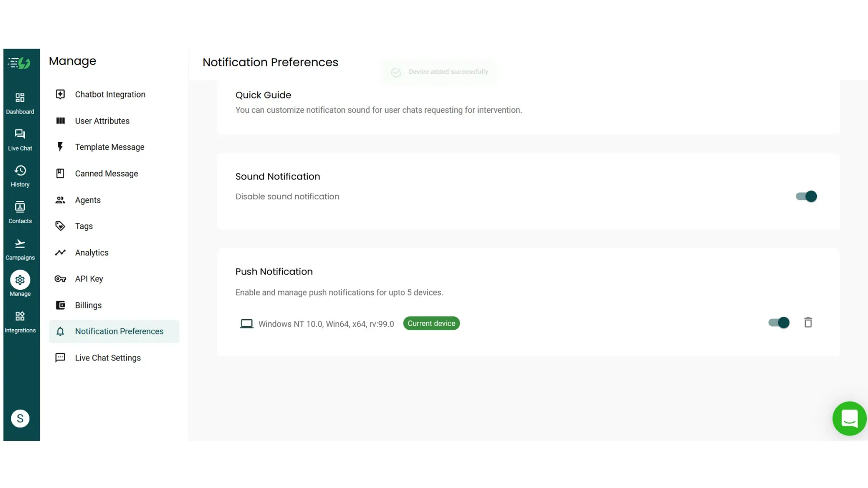The image size is (868, 488).
Task: Open the Agents section
Action: click(88, 200)
